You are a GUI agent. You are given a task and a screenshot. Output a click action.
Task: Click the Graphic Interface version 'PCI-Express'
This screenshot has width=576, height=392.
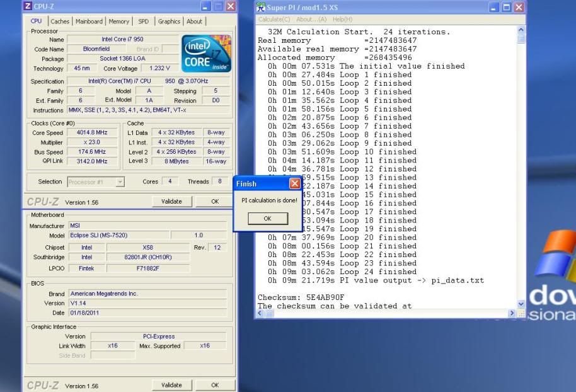click(159, 336)
